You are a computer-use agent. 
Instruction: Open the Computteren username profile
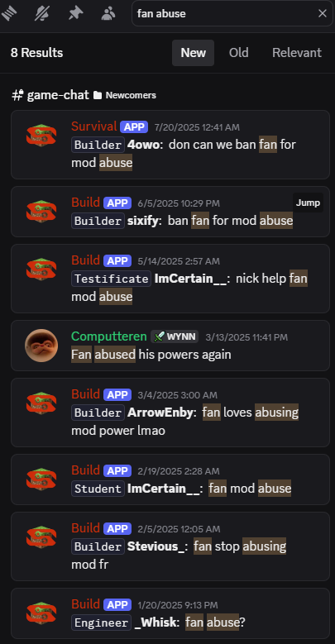[x=109, y=336]
